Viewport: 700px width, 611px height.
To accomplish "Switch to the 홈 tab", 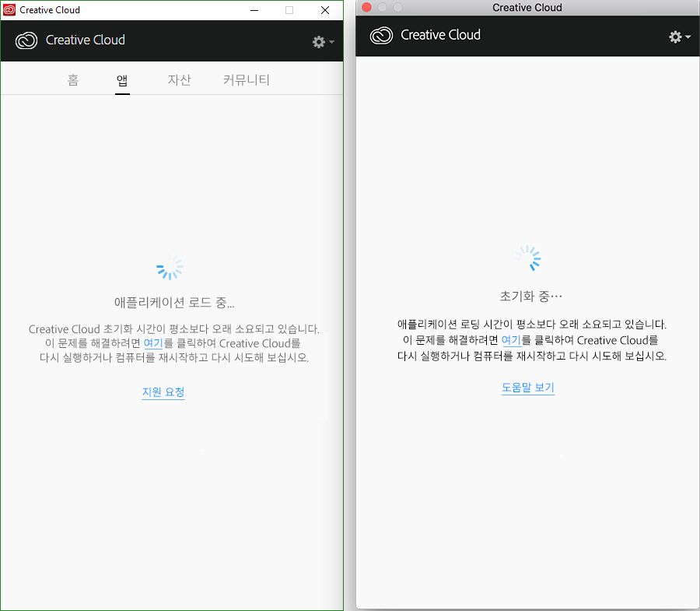I will coord(72,79).
